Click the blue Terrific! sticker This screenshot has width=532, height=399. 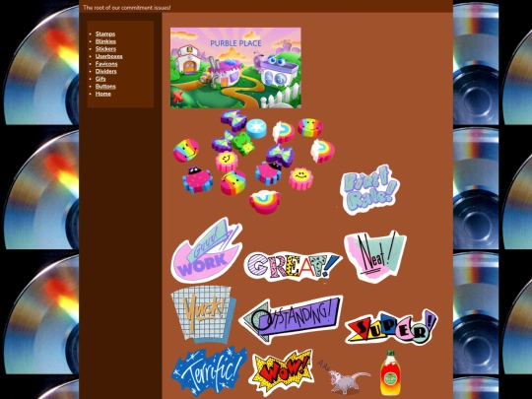click(x=209, y=371)
